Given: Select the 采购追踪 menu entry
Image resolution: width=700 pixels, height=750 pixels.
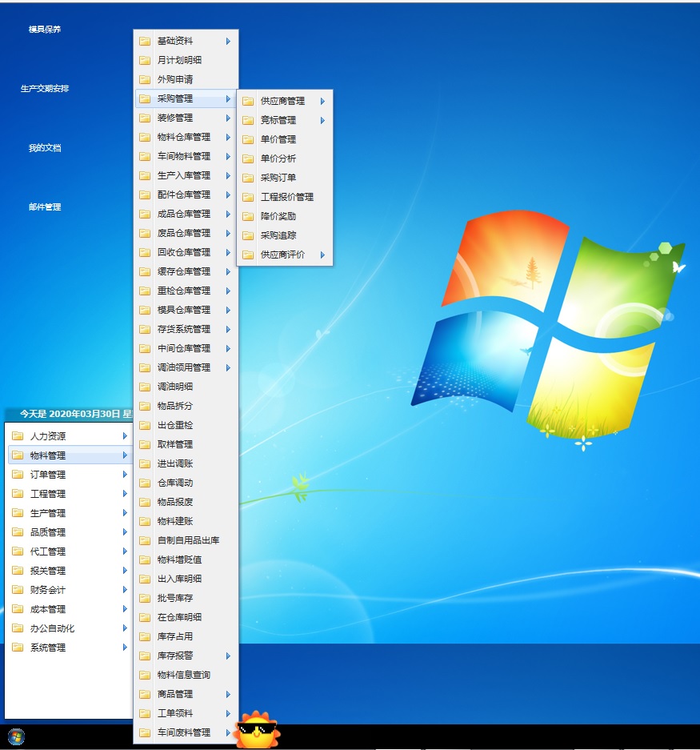Looking at the screenshot, I should 285,235.
